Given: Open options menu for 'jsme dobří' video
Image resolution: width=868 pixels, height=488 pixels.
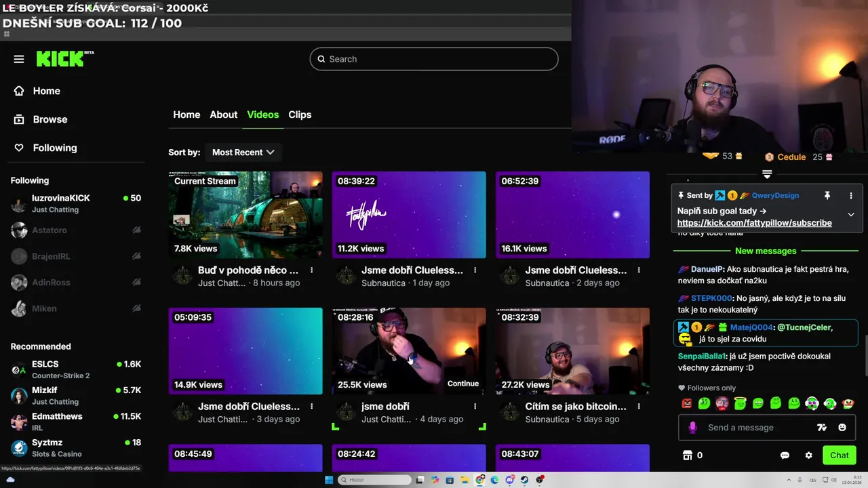Looking at the screenshot, I should [x=475, y=406].
